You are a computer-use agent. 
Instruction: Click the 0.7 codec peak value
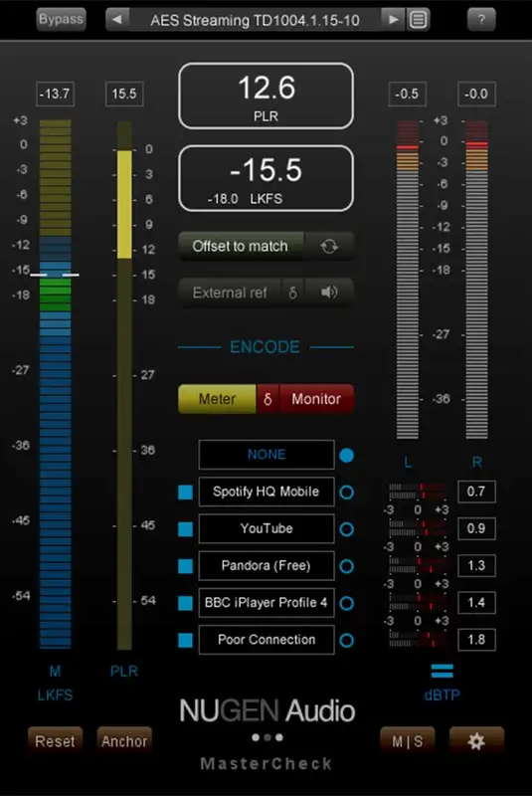pos(476,492)
